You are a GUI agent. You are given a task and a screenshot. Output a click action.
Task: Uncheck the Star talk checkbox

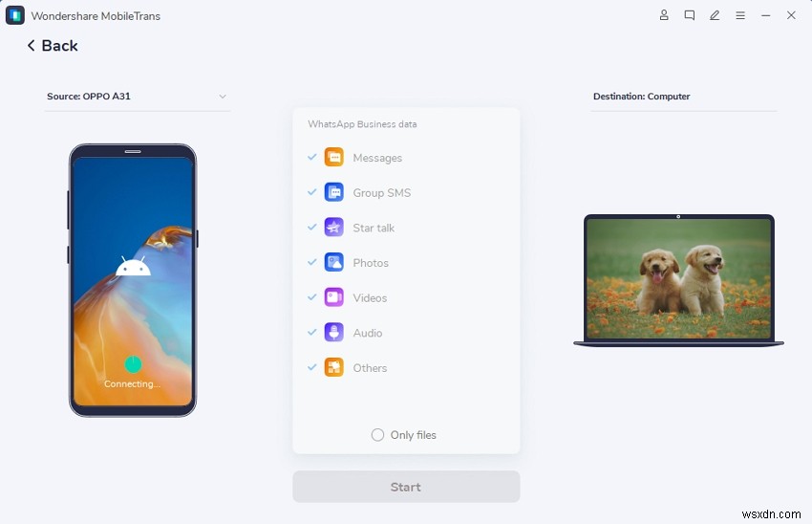pyautogui.click(x=311, y=227)
